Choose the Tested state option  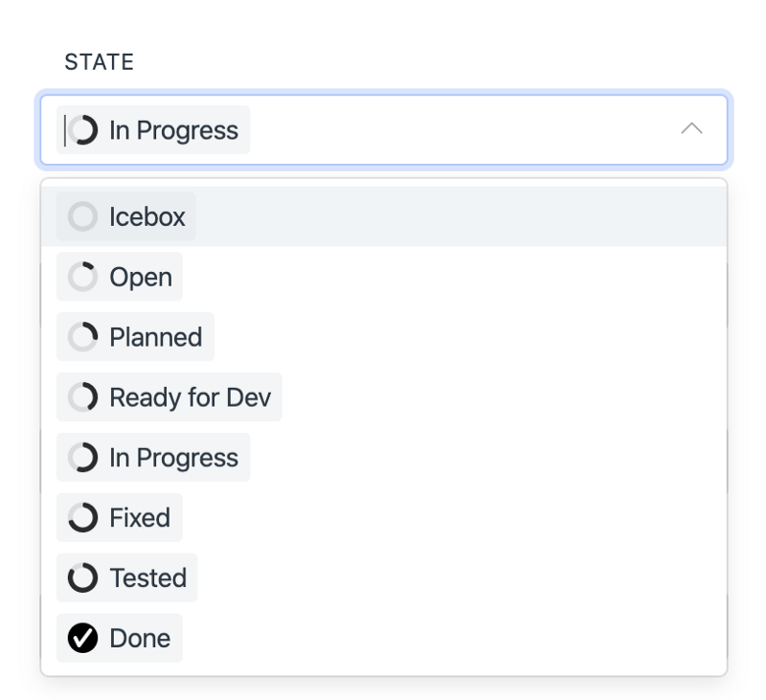coord(147,578)
